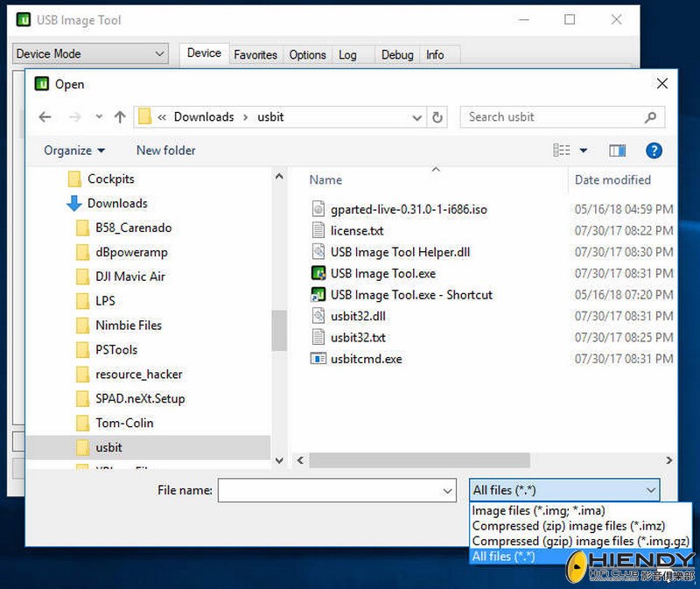Toggle the preview pane icon
Image resolution: width=700 pixels, height=589 pixels.
click(x=618, y=151)
